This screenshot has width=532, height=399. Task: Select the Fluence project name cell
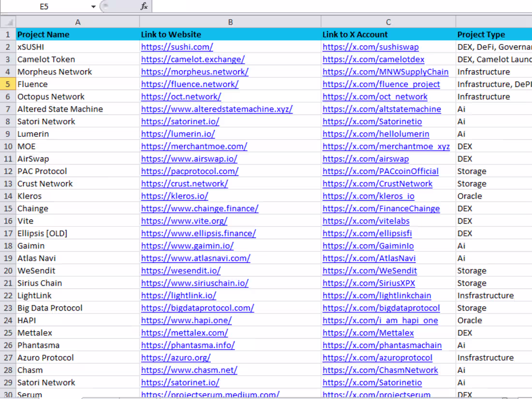pos(78,84)
